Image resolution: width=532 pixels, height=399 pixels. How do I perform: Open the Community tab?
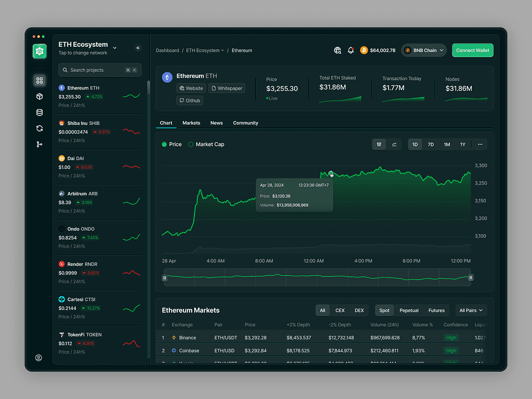click(x=245, y=123)
